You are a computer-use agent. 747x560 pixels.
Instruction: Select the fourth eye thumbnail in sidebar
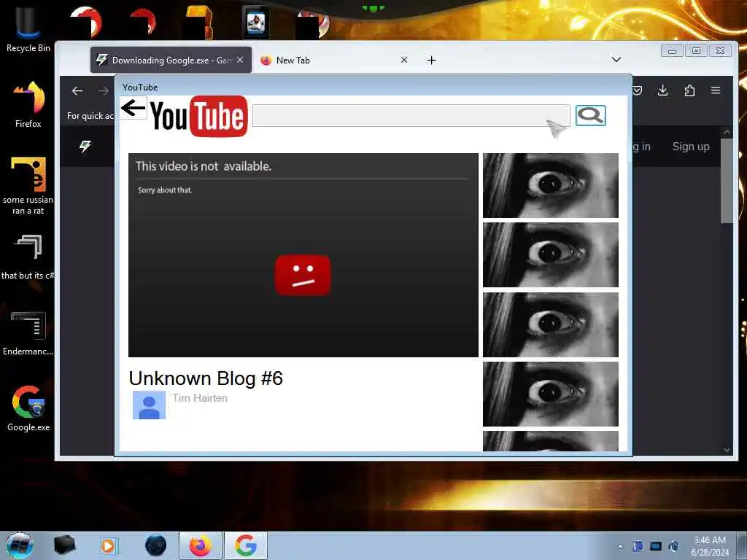pyautogui.click(x=551, y=394)
